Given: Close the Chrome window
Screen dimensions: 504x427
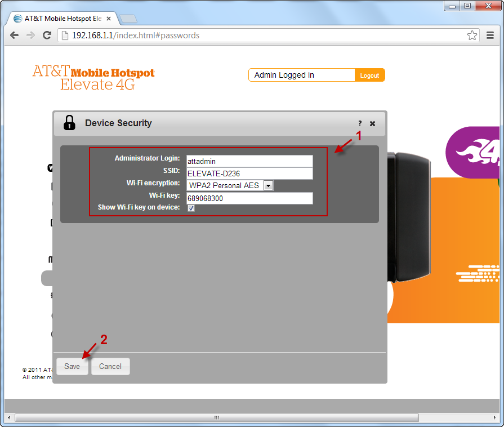Looking at the screenshot, I should tap(488, 6).
